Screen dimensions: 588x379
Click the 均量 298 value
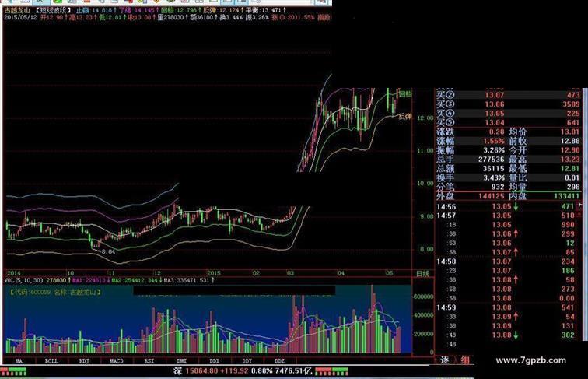[x=573, y=187]
